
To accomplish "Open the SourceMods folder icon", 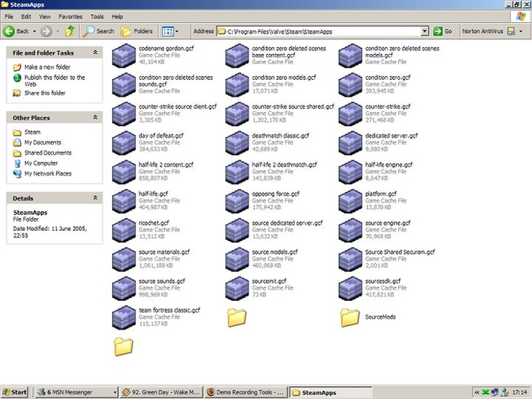I will pyautogui.click(x=350, y=317).
